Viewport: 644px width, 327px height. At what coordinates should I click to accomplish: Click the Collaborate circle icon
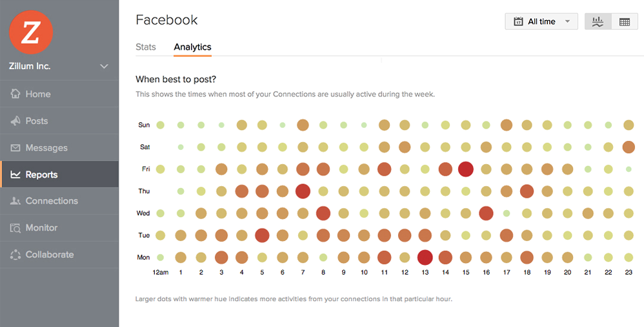(15, 255)
